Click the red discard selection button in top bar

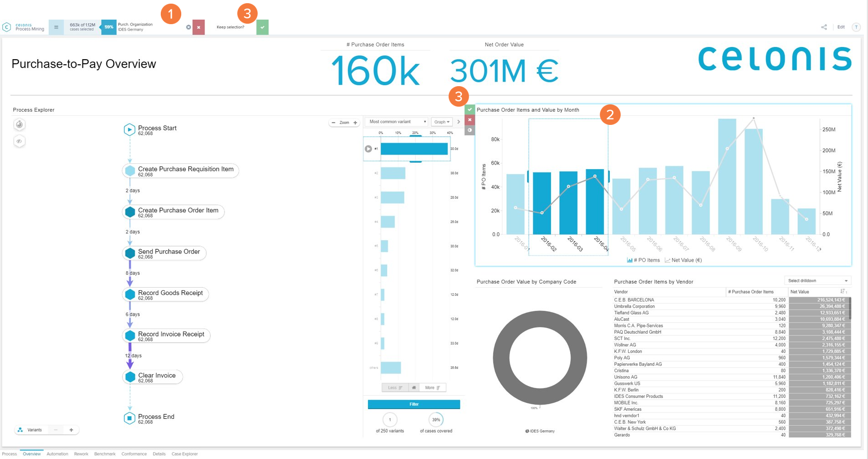[x=199, y=27]
